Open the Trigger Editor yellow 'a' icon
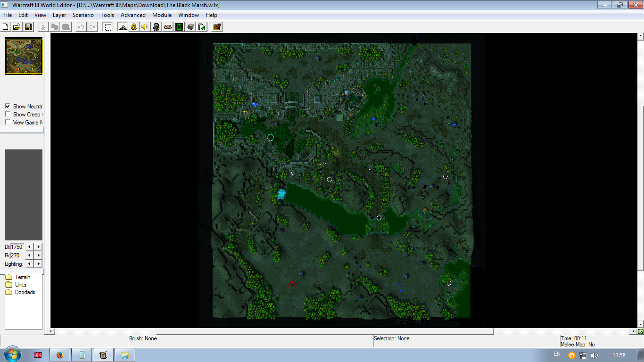Screen dimensions: 644x362 (134, 27)
